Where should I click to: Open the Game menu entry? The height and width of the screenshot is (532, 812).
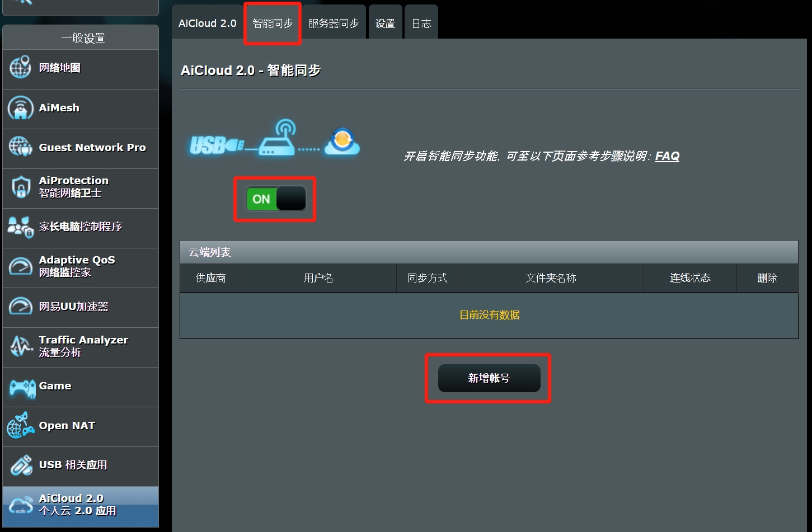coord(81,387)
